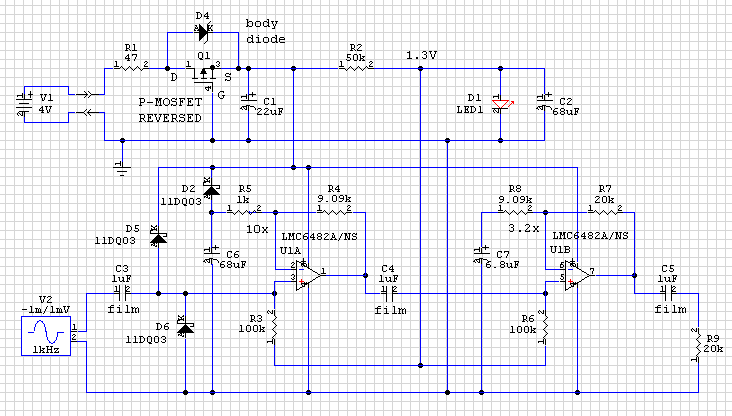Screen dimensions: 732x416
Task: Click the MOSFET drain label D
Action: pos(174,78)
